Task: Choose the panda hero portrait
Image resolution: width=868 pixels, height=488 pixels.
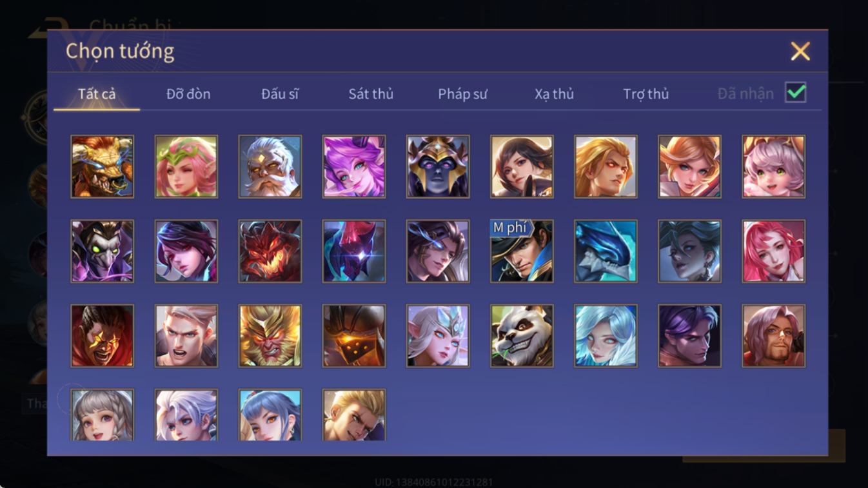Action: [522, 336]
